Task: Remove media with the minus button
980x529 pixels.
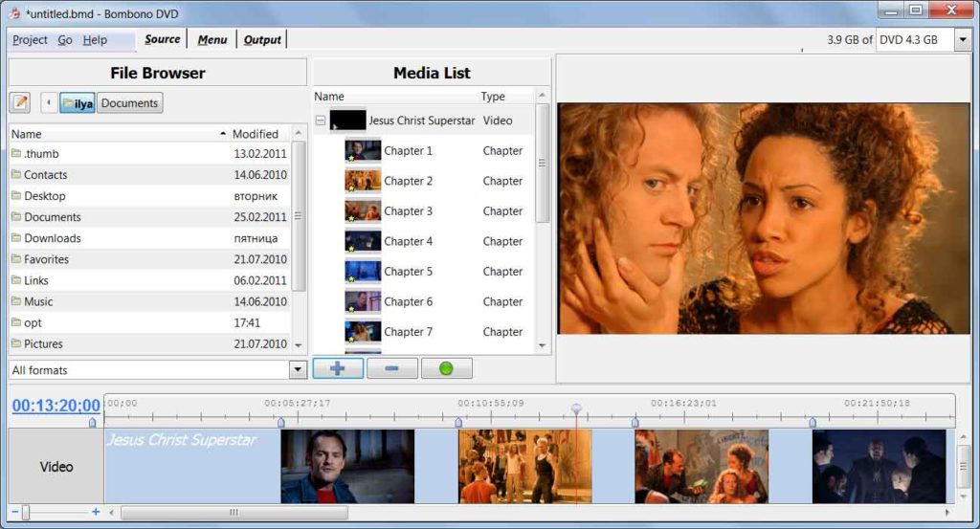Action: (x=391, y=368)
